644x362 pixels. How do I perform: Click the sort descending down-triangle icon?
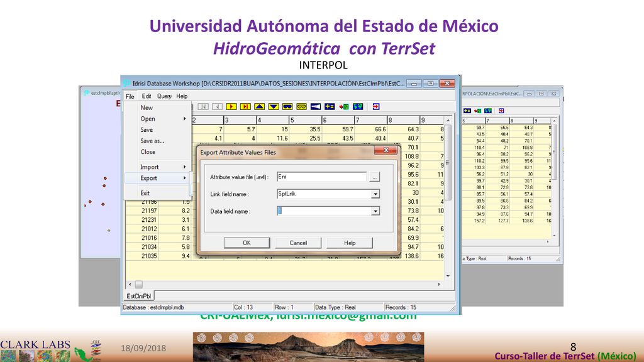pos(274,107)
